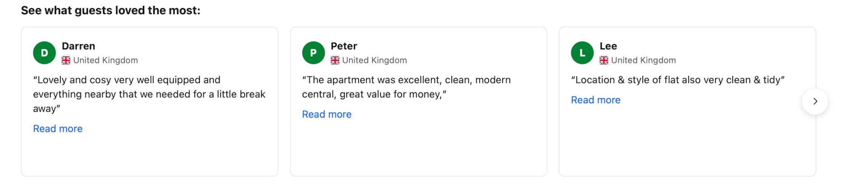Click the "Location & style of flat" review text
Image resolution: width=868 pixels, height=191 pixels.
(678, 80)
